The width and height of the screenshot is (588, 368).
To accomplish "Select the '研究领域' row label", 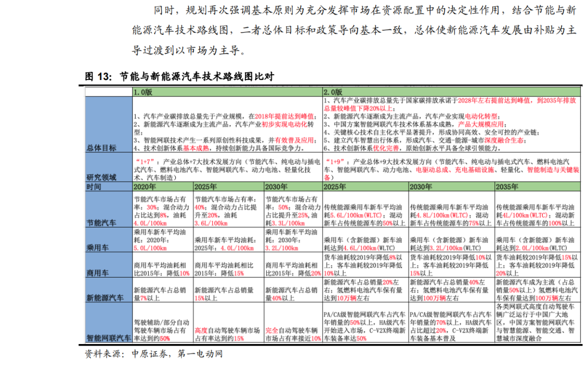I will point(101,177).
